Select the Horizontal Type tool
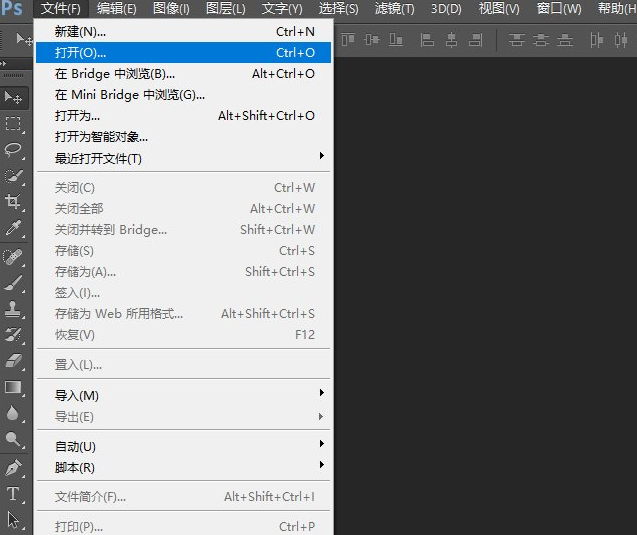The image size is (637, 535). coord(13,494)
